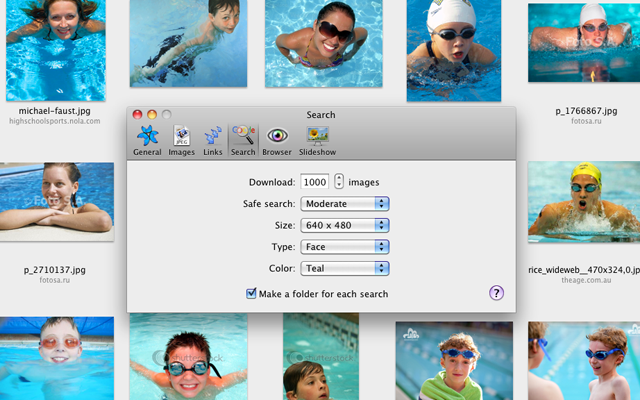Screen dimensions: 640x400
Task: Select thumbnail of boy swimming underwater
Action: 188,43
